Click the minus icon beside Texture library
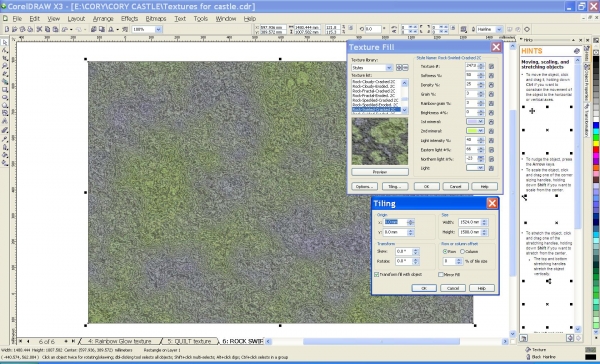This screenshot has height=364, width=600. pyautogui.click(x=405, y=67)
